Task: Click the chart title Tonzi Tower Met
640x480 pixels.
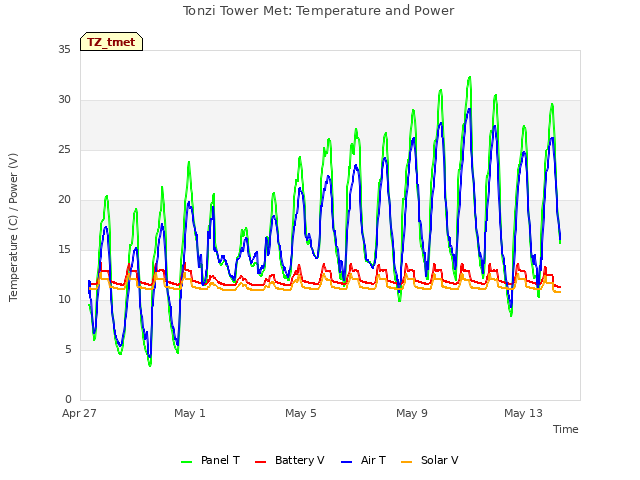Action: click(x=318, y=11)
